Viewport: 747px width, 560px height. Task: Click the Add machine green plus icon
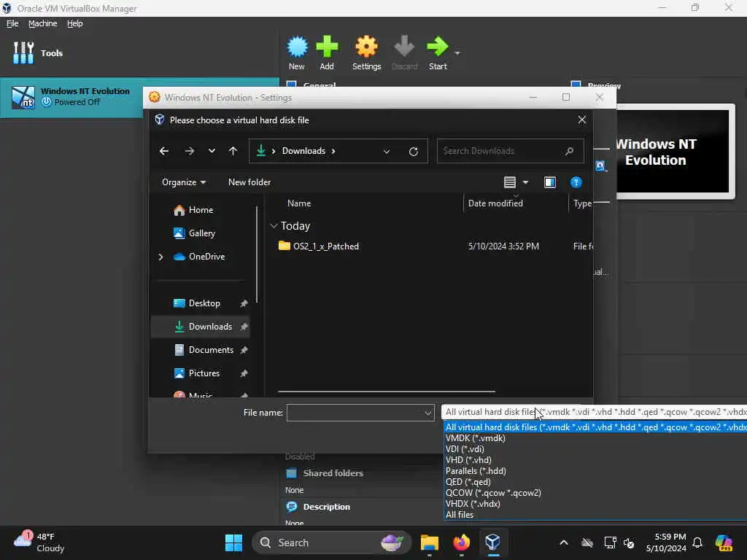pos(327,47)
